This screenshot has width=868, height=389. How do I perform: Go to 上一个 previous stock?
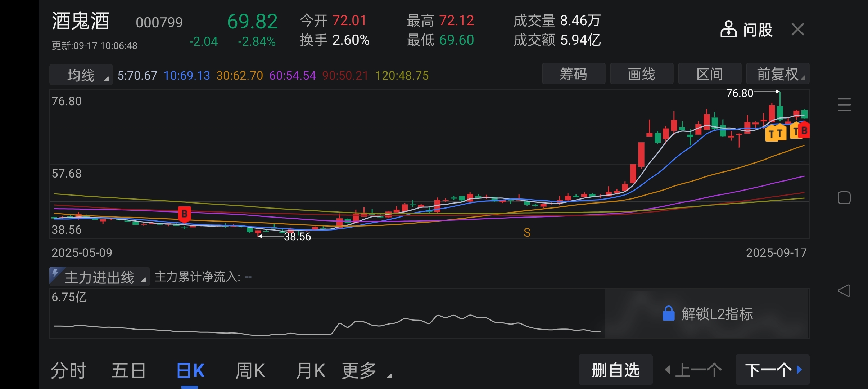(x=693, y=370)
